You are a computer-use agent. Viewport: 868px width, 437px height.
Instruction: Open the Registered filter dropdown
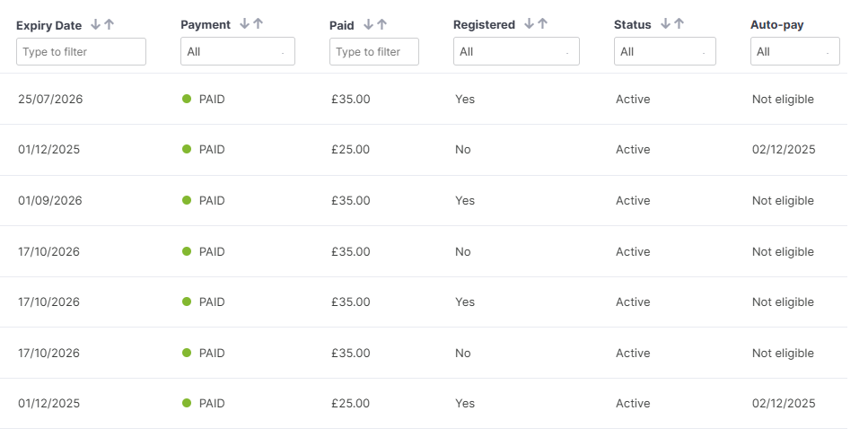point(516,52)
